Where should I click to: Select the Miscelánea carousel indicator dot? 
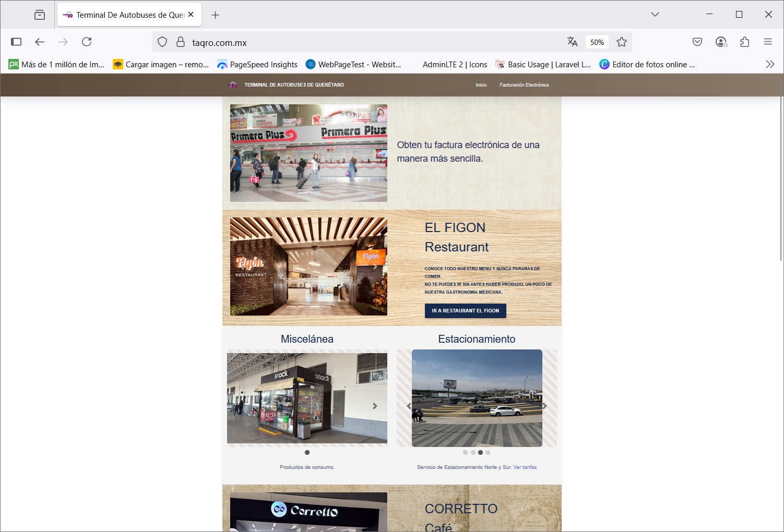tap(307, 453)
